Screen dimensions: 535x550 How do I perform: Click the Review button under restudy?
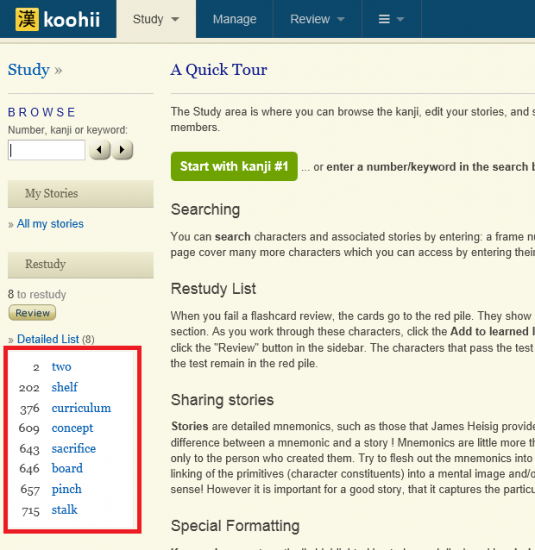tap(32, 313)
